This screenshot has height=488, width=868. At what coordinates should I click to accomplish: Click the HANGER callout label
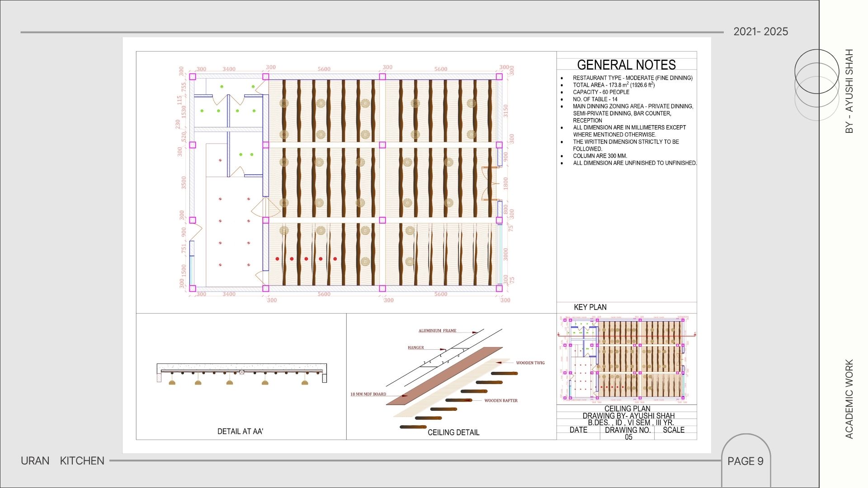tap(415, 348)
